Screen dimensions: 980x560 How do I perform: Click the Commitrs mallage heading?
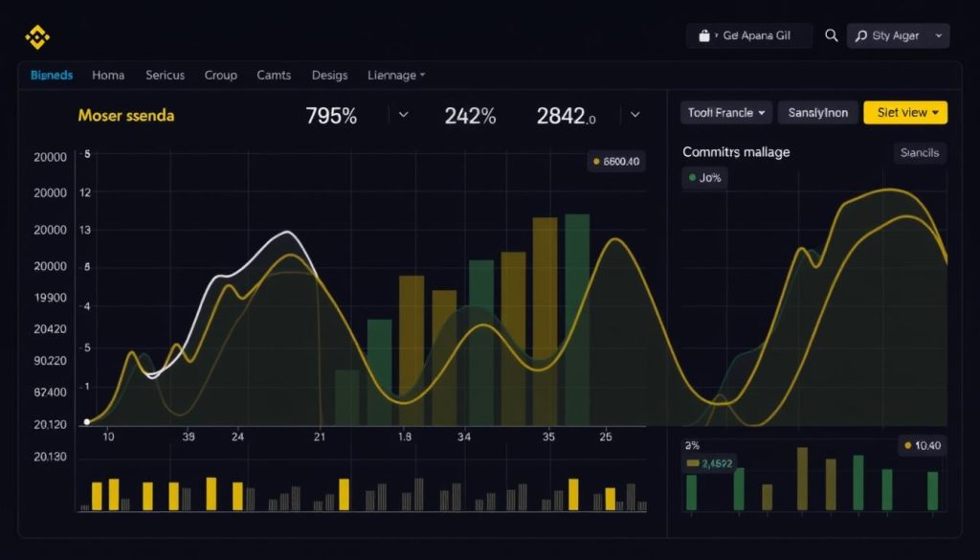click(x=736, y=152)
